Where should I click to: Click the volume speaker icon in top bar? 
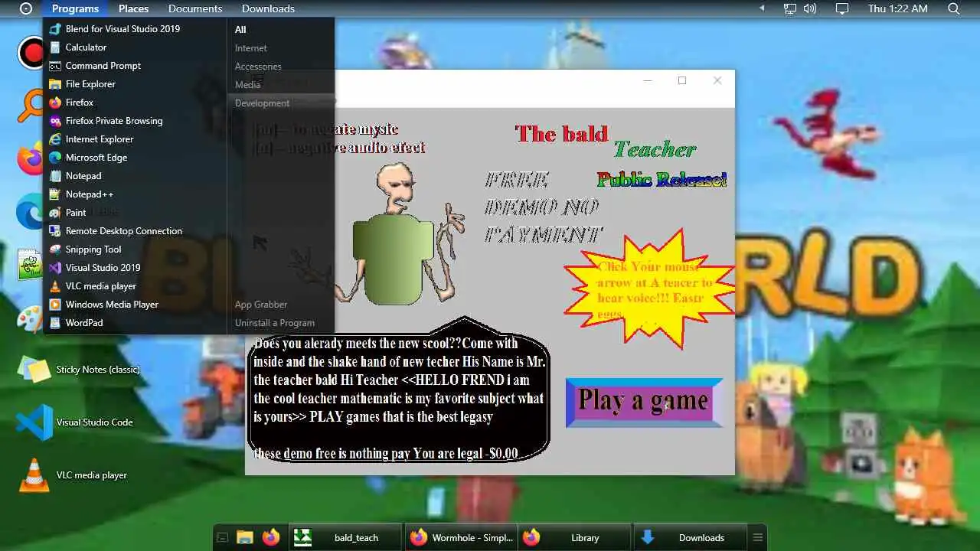[x=810, y=8]
